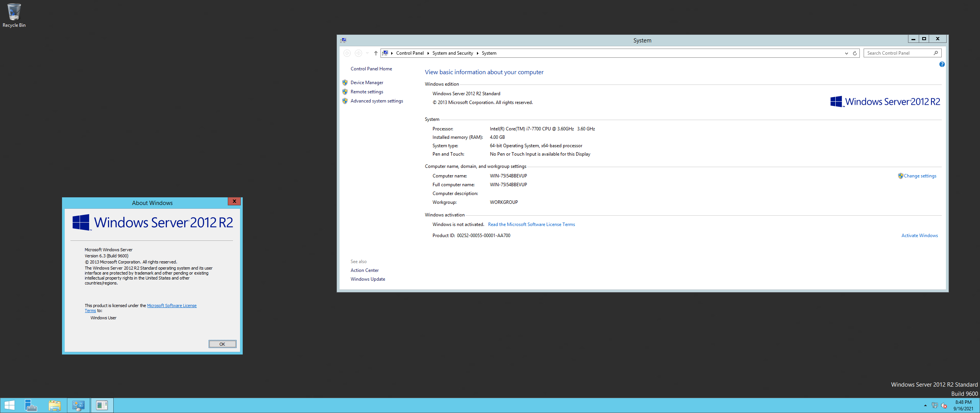
Task: Click the shield icon beside Device Manager
Action: [x=345, y=83]
